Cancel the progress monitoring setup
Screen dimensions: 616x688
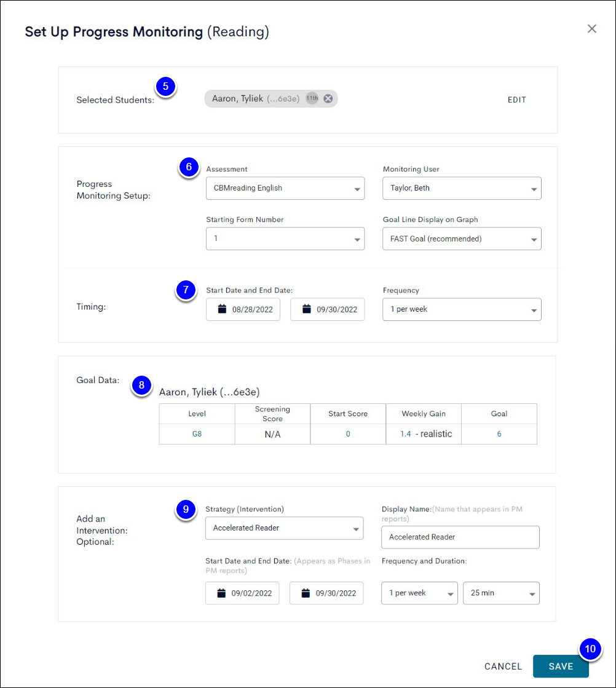(503, 666)
